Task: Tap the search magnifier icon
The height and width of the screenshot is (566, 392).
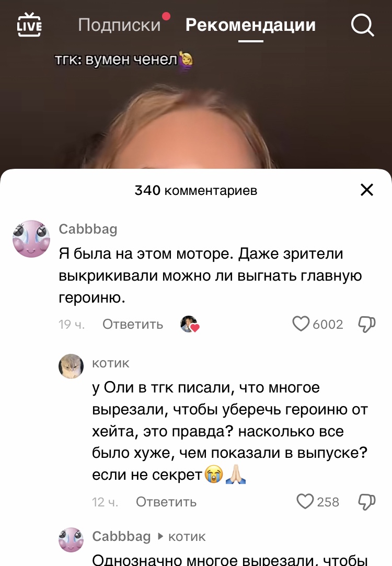Action: [x=362, y=25]
